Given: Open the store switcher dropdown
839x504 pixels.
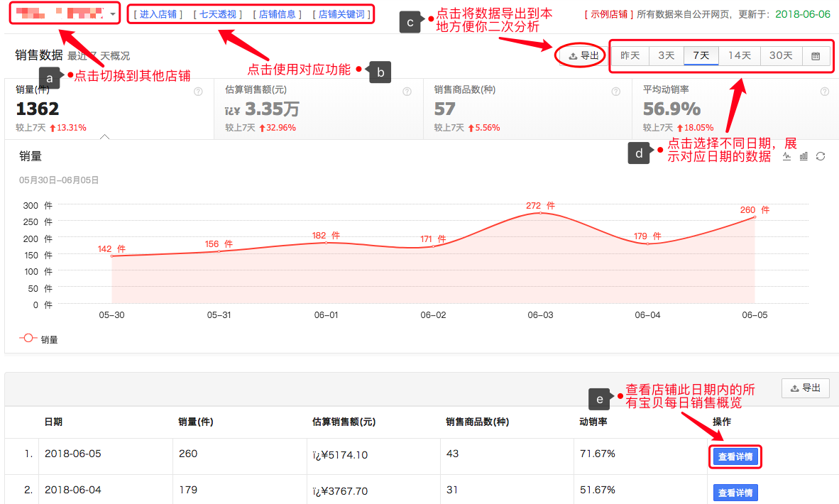Looking at the screenshot, I should tap(65, 13).
